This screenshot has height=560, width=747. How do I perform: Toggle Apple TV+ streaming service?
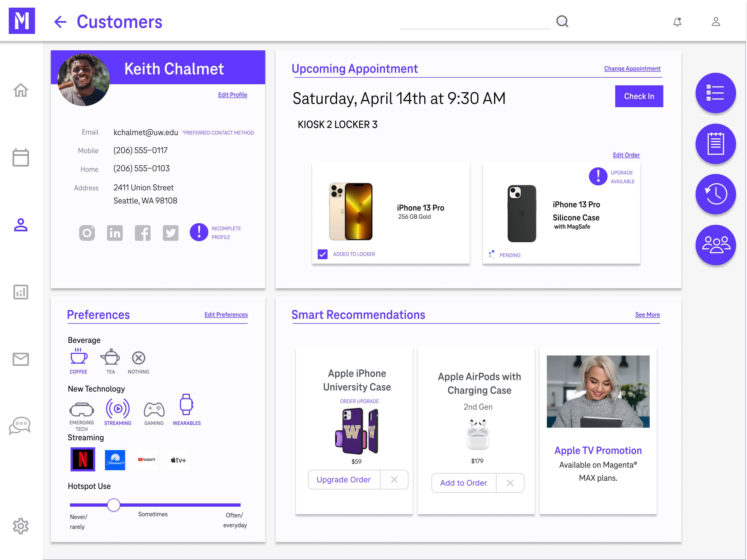[178, 460]
